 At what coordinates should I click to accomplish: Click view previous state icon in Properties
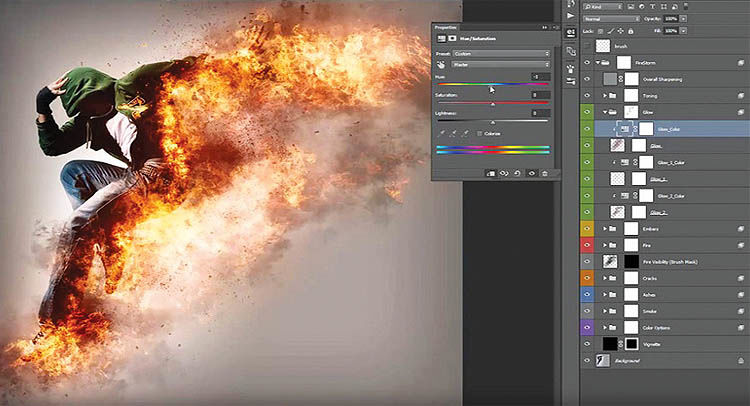[x=504, y=174]
